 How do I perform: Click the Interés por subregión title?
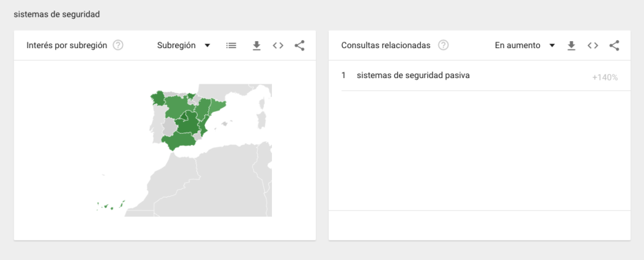click(66, 46)
